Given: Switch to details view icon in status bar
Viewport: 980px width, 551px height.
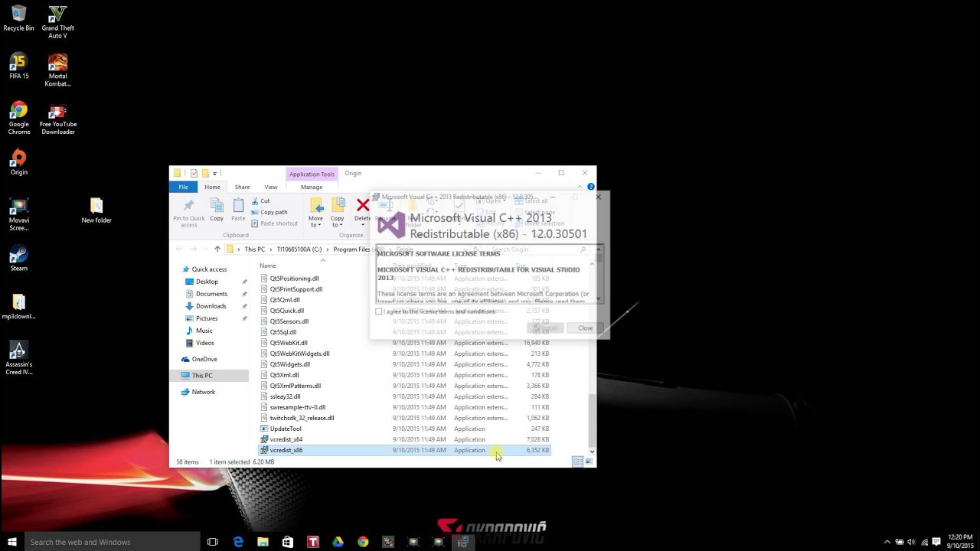Looking at the screenshot, I should tap(577, 461).
